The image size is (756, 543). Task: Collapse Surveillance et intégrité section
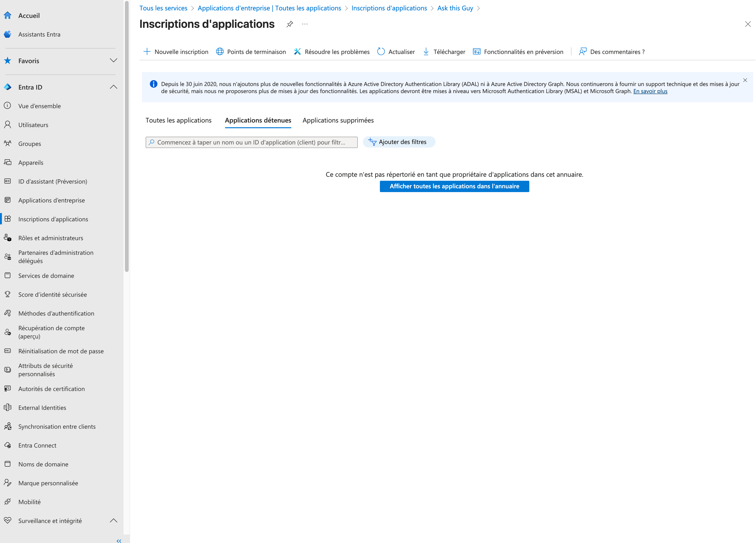point(113,520)
